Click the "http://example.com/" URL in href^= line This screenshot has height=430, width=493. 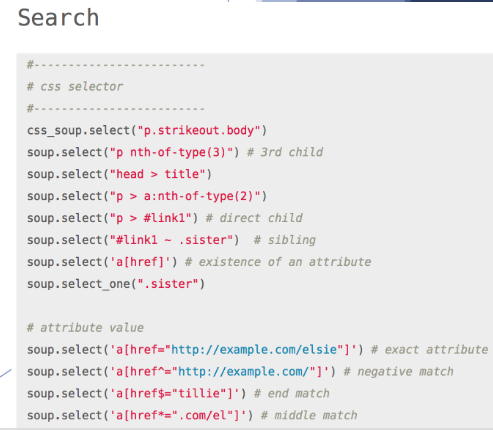[244, 372]
